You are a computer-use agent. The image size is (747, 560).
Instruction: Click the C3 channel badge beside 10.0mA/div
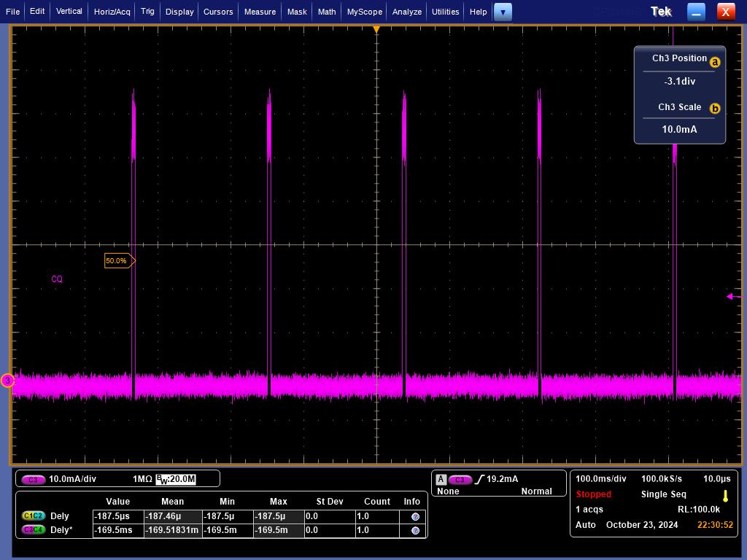point(33,479)
